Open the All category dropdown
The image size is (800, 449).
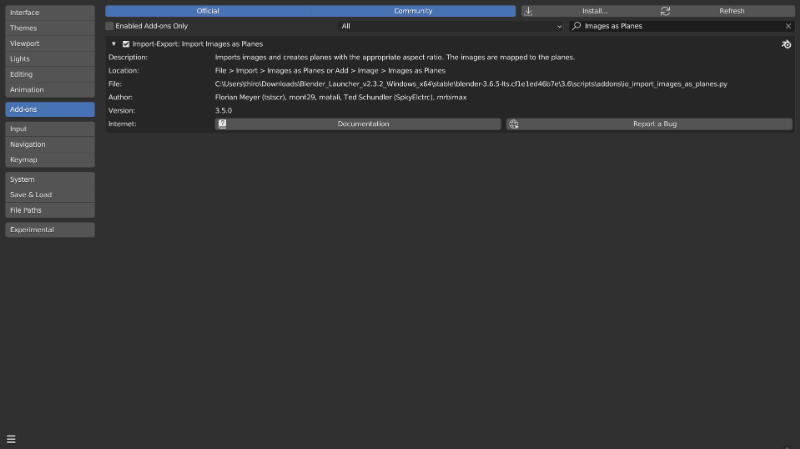point(451,26)
